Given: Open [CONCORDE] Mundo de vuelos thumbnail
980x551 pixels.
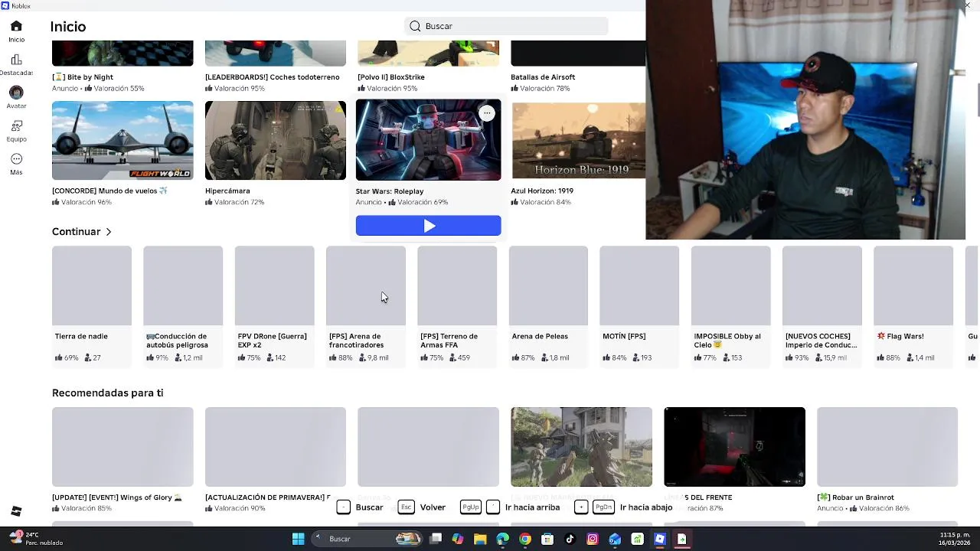Looking at the screenshot, I should coord(122,141).
